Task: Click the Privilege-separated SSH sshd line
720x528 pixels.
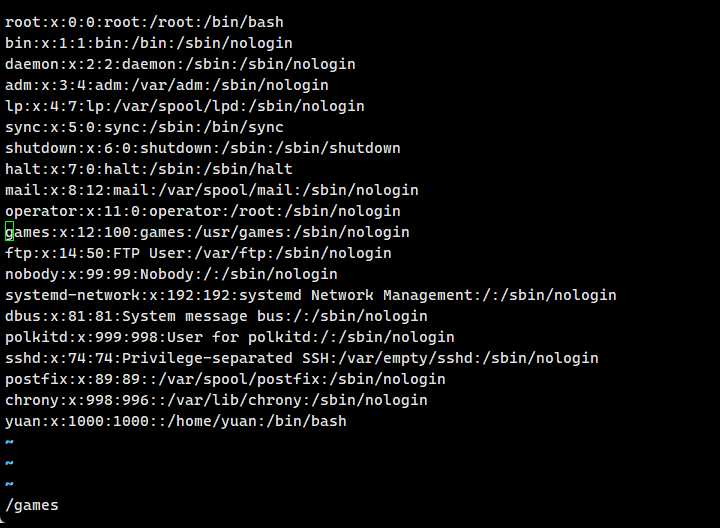Action: pyautogui.click(x=301, y=358)
